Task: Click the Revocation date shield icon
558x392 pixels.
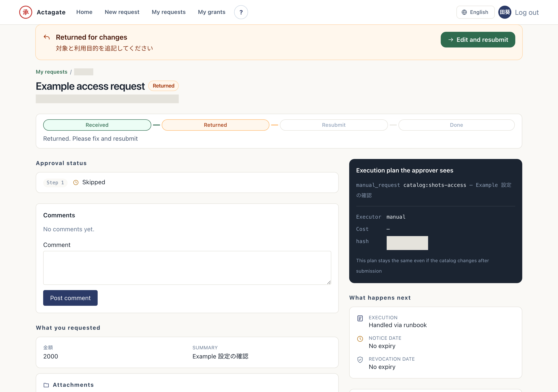Action: click(360, 360)
